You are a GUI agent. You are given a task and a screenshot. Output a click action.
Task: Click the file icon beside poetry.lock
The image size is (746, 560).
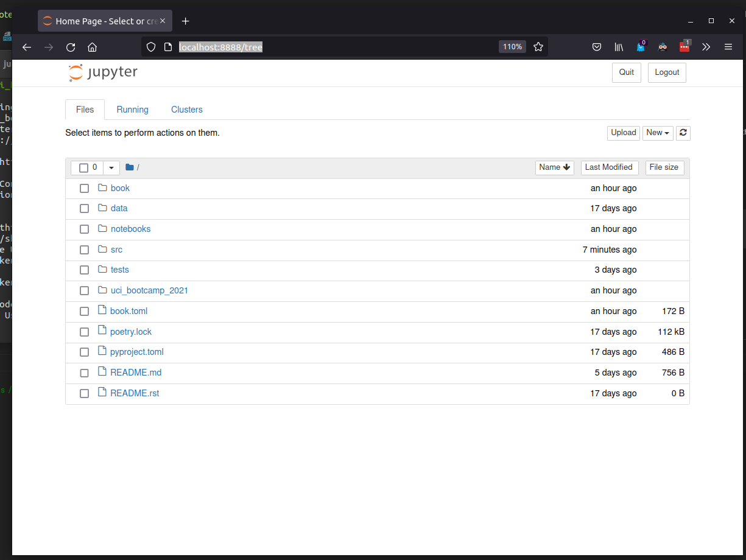pyautogui.click(x=101, y=331)
